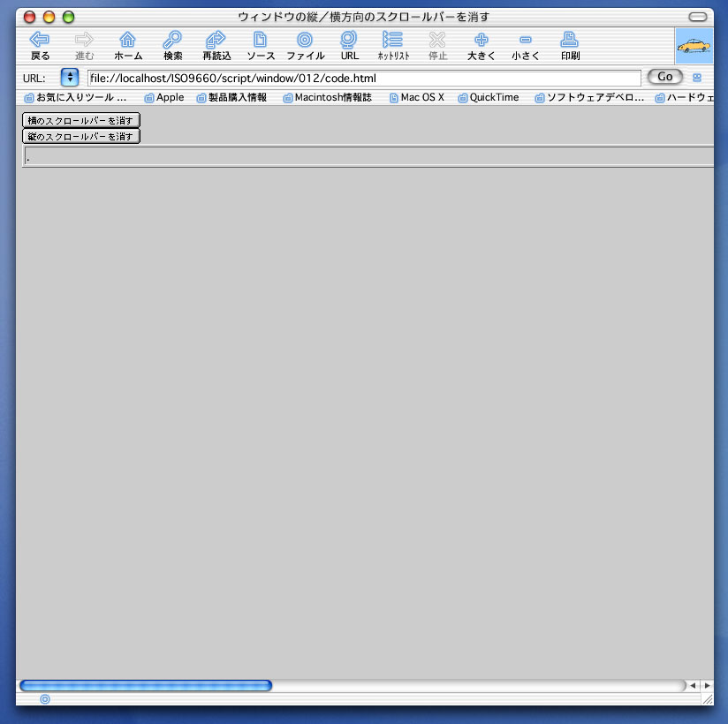
Task: Print page with 印刷 icon
Action: (x=570, y=40)
